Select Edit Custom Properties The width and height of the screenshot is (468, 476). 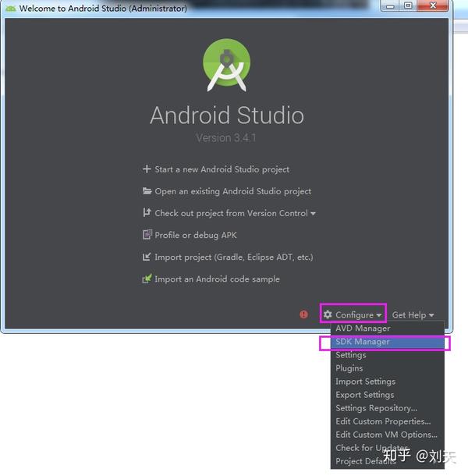click(x=387, y=421)
